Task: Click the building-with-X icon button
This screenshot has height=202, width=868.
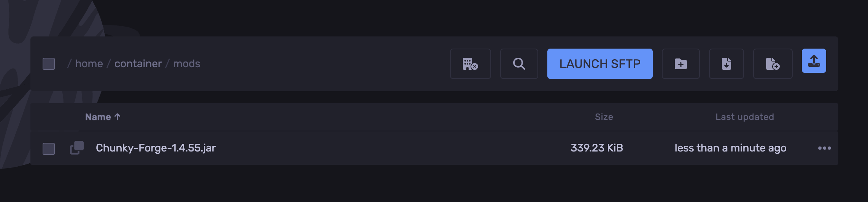Action: (470, 64)
